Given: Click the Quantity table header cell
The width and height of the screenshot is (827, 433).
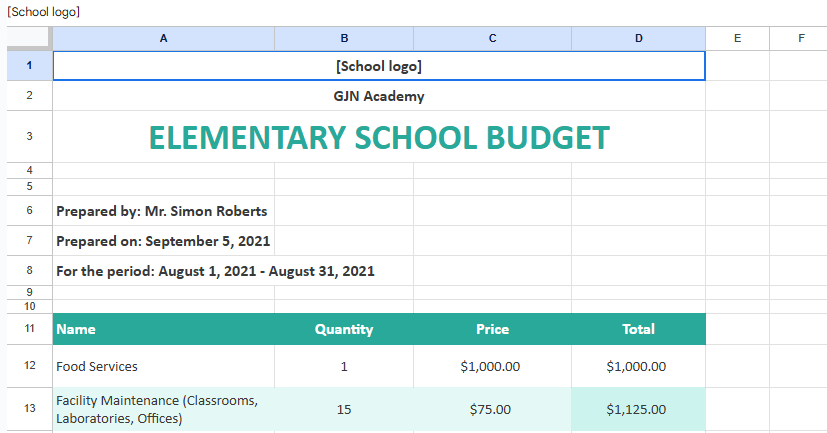Looking at the screenshot, I should tap(344, 329).
